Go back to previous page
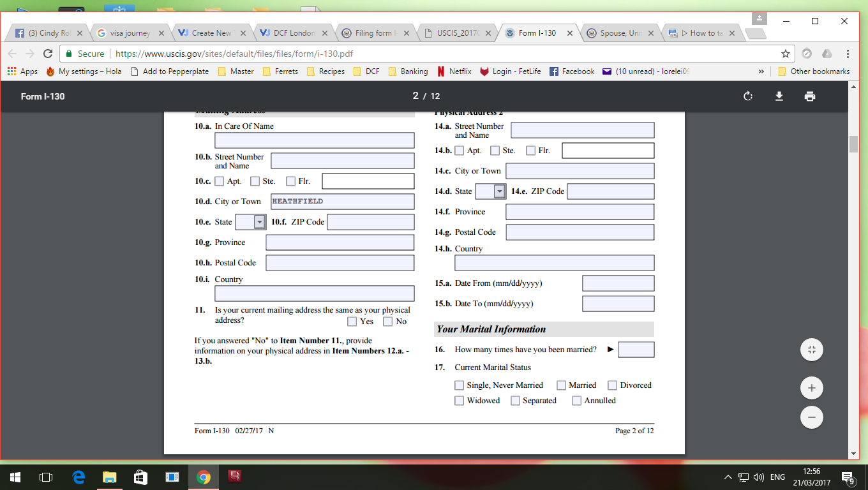Viewport: 868px width, 490px height. (x=12, y=54)
